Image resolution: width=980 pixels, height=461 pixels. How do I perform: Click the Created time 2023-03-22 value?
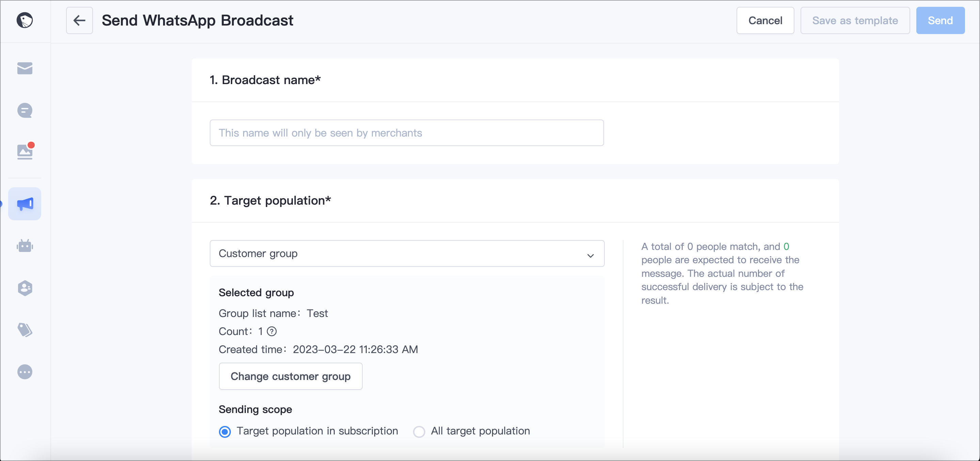pos(355,350)
